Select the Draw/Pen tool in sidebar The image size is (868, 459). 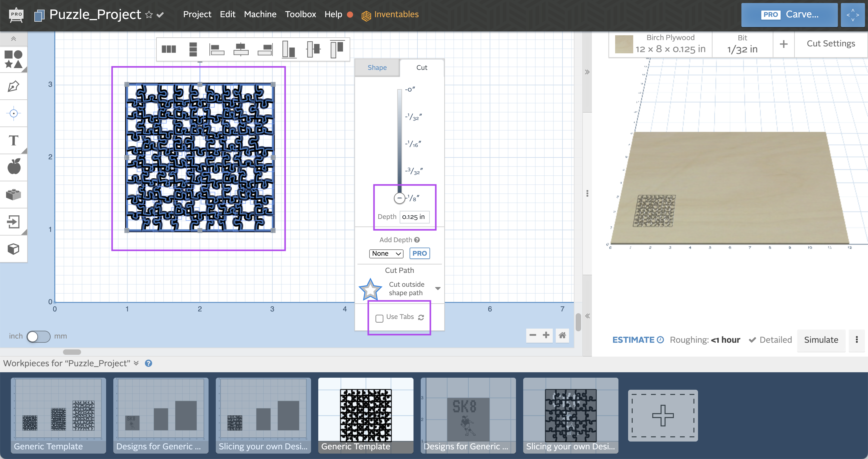pyautogui.click(x=14, y=86)
